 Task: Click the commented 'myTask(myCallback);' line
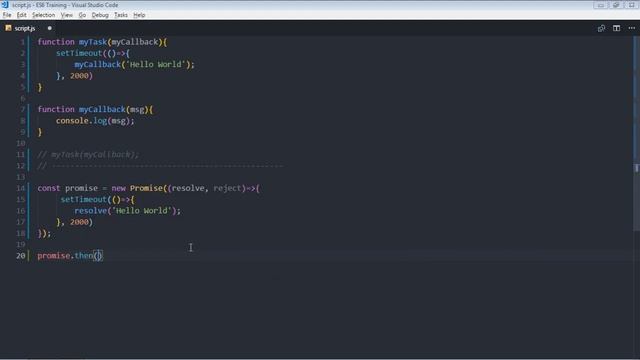(x=88, y=154)
